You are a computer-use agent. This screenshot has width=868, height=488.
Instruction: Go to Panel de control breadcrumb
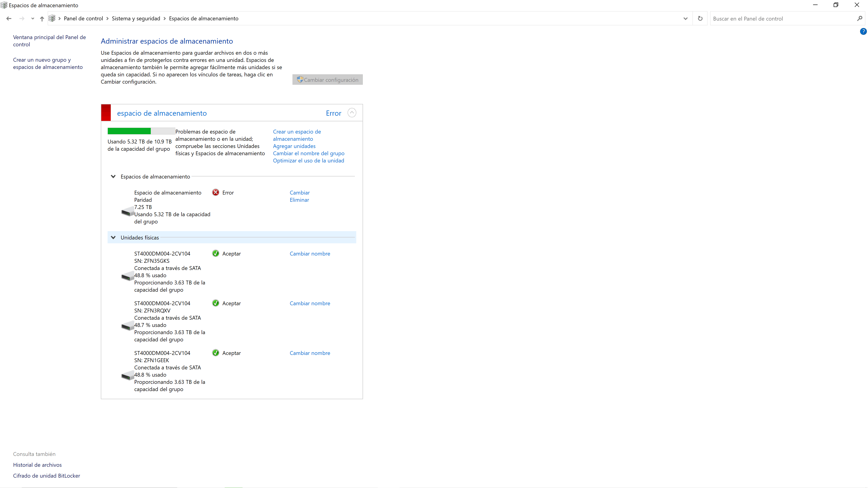click(83, 19)
